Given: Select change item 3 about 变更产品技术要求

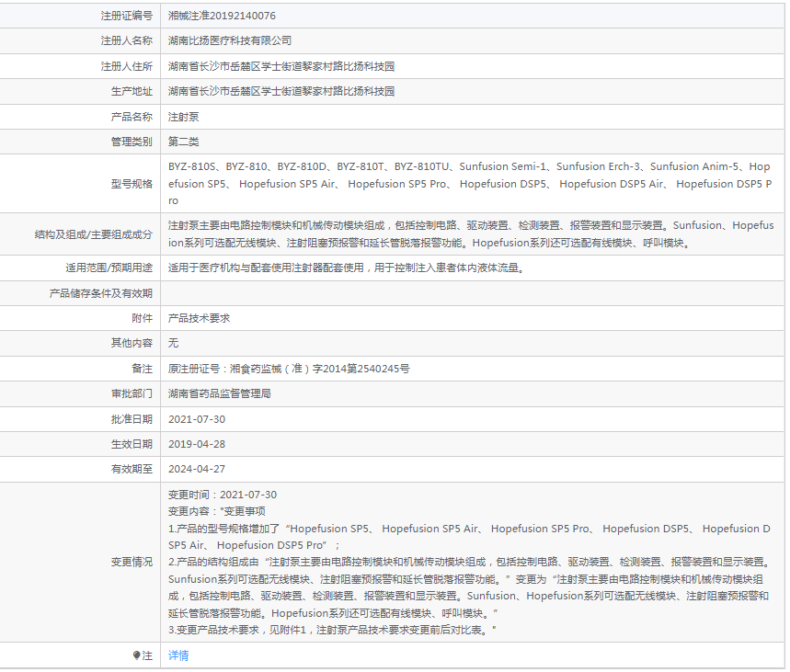Looking at the screenshot, I should (x=332, y=631).
